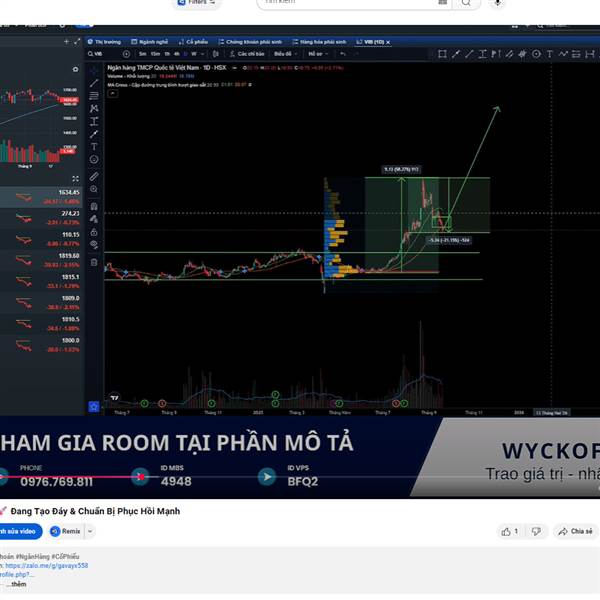The height and width of the screenshot is (600, 600).
Task: Select the Chứng khoán phái sinh tab
Action: [250, 42]
